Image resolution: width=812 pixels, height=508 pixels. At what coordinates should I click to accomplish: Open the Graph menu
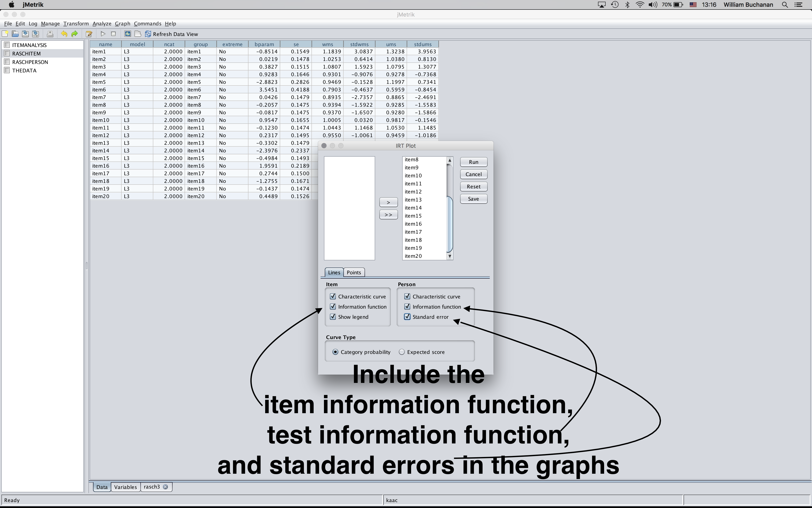(x=122, y=23)
